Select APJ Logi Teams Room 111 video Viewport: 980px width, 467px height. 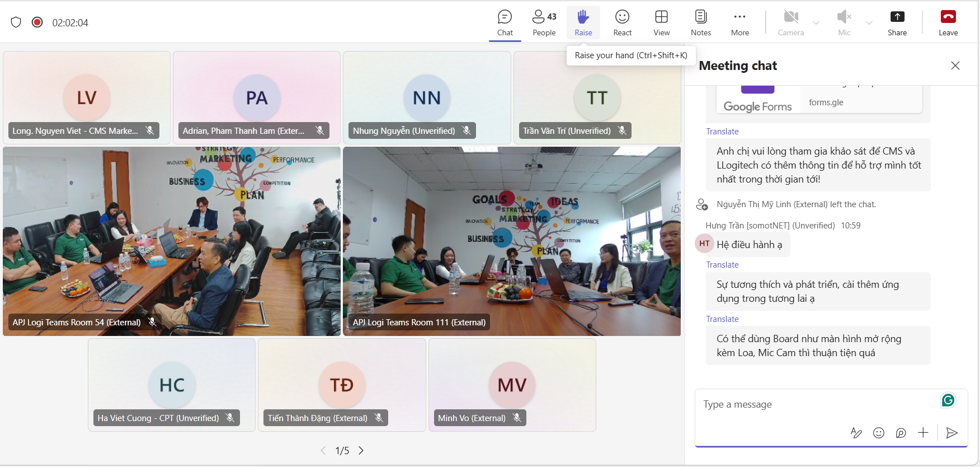511,241
